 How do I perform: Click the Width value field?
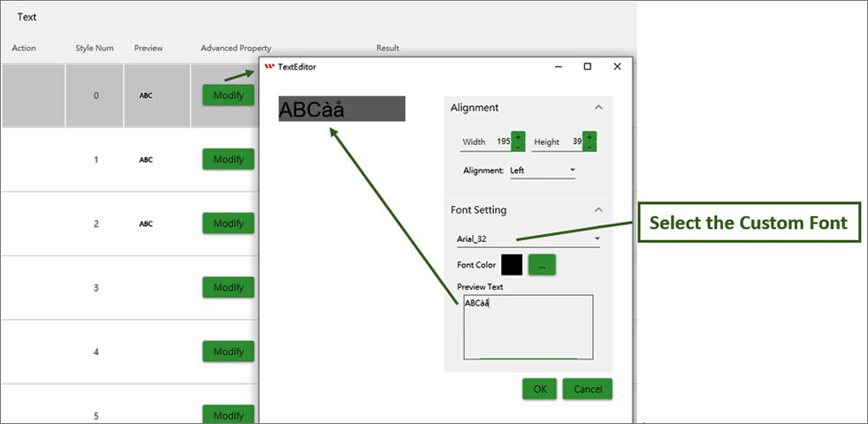[501, 141]
